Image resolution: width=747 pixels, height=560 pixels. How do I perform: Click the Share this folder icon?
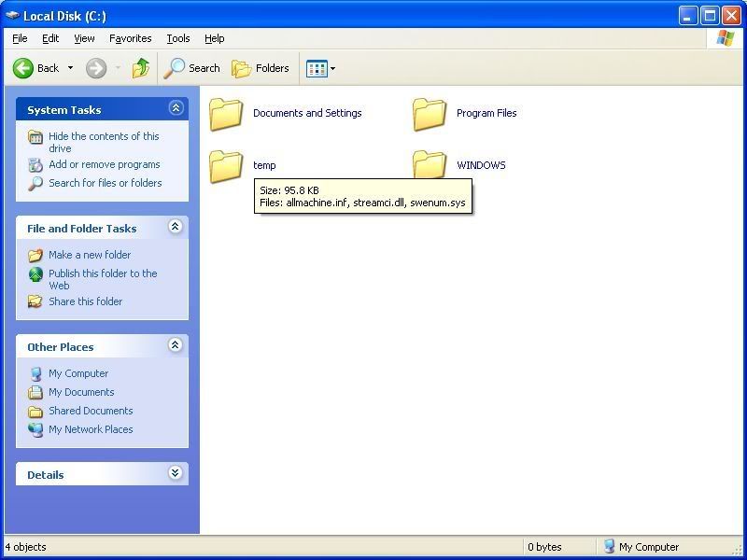tap(35, 301)
